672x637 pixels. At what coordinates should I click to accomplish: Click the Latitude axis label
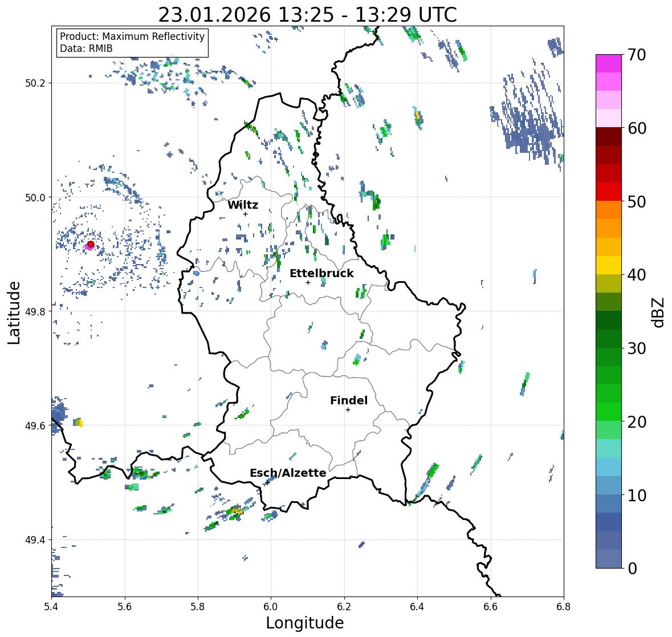(x=14, y=313)
